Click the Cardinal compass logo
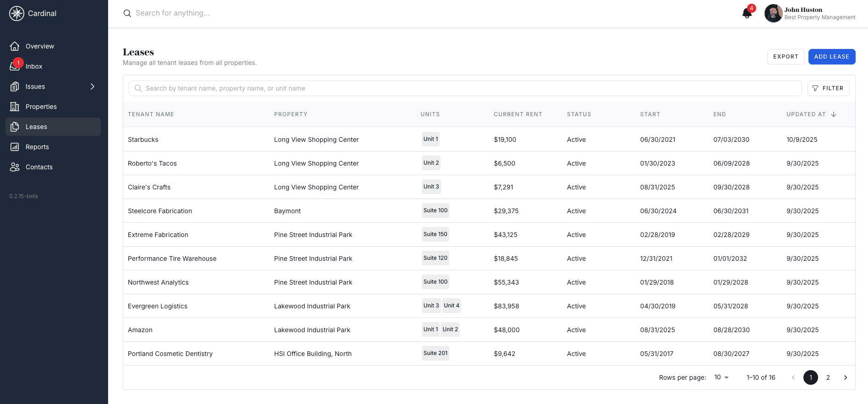Viewport: 868px width, 404px height. pyautogui.click(x=17, y=14)
